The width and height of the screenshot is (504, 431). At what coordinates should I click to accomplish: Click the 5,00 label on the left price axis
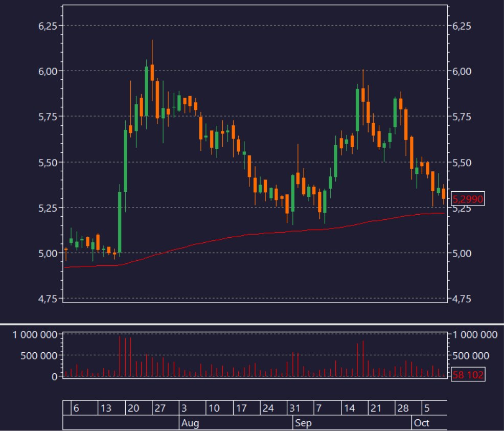(48, 254)
